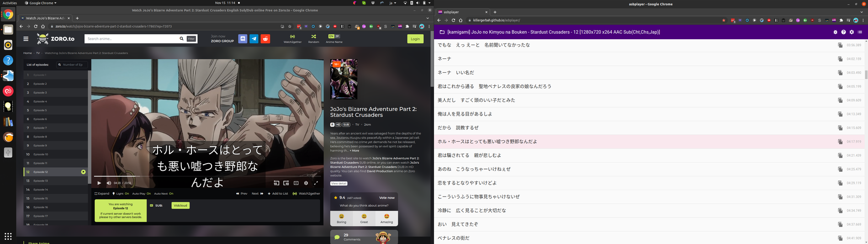Click the Telegram icon on Zoro
868x244 pixels.
click(254, 39)
